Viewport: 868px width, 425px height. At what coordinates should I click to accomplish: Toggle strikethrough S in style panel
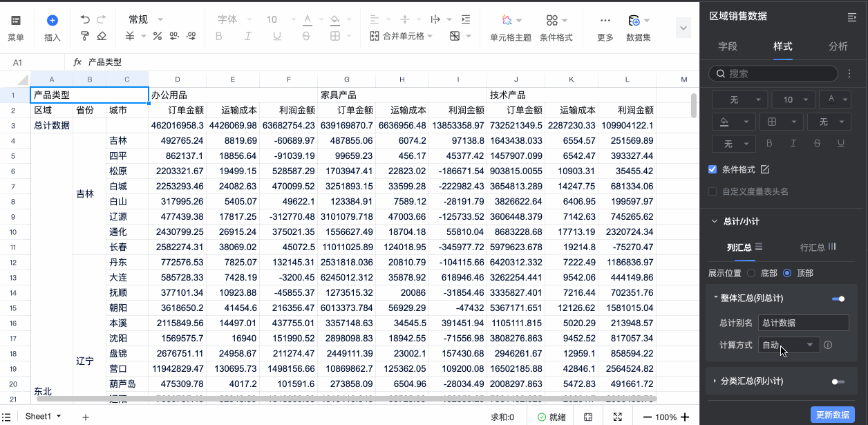[817, 144]
